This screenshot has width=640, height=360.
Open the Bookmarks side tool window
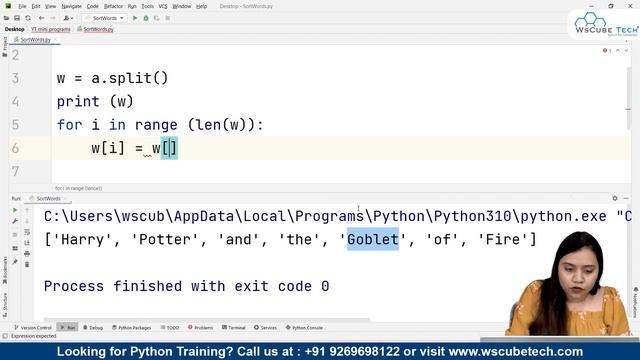click(4, 270)
